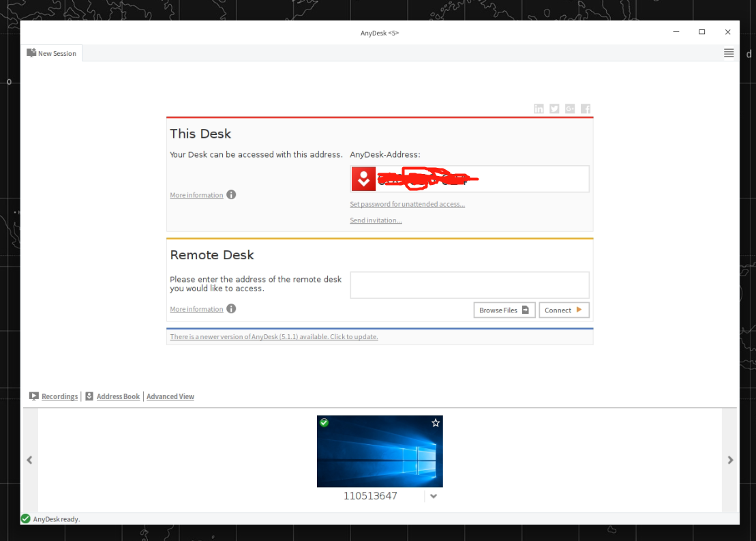Click green online status check on thumbnail
Screen dimensions: 756x541
click(x=324, y=422)
